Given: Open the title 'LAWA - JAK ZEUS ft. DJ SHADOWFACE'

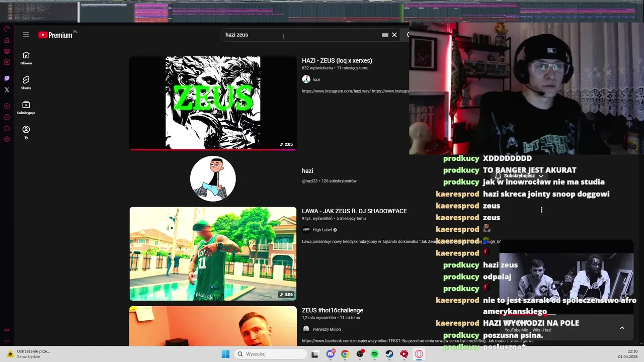Looking at the screenshot, I should click(354, 211).
